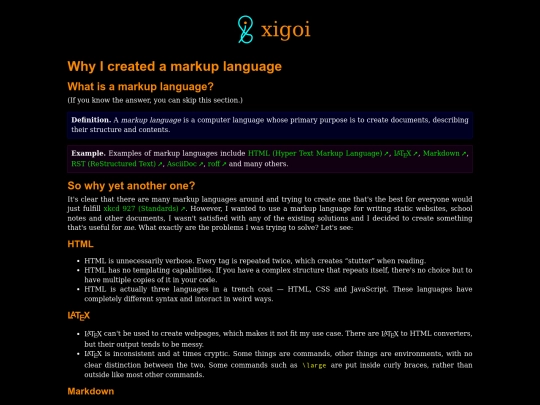The width and height of the screenshot is (540, 405).
Task: Click the "Markdown" section heading
Action: click(x=91, y=391)
